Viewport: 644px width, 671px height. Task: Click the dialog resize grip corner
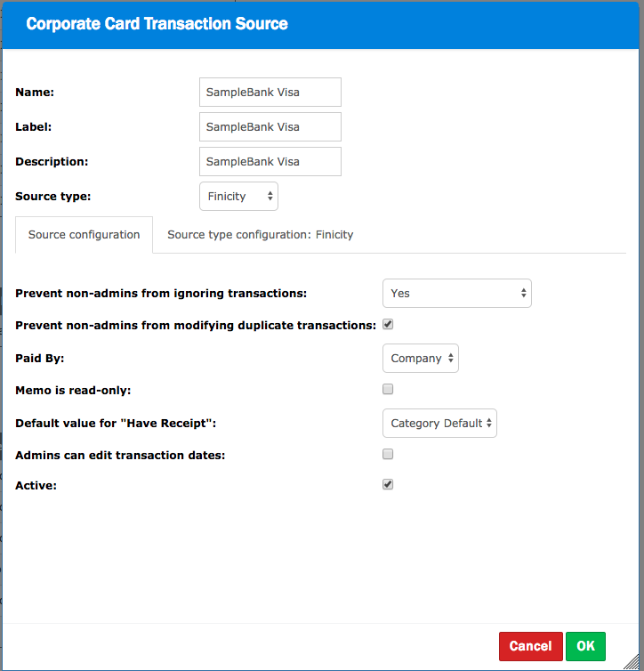[637, 664]
